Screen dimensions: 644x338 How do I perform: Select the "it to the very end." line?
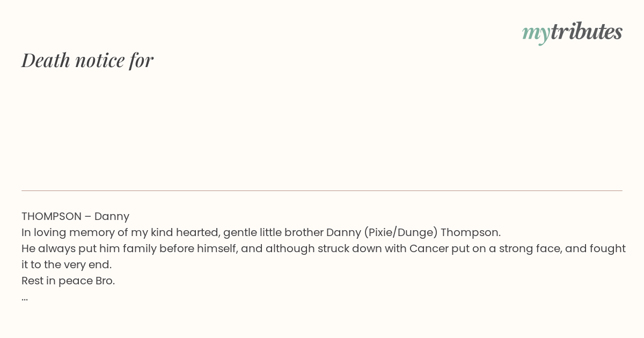[67, 264]
